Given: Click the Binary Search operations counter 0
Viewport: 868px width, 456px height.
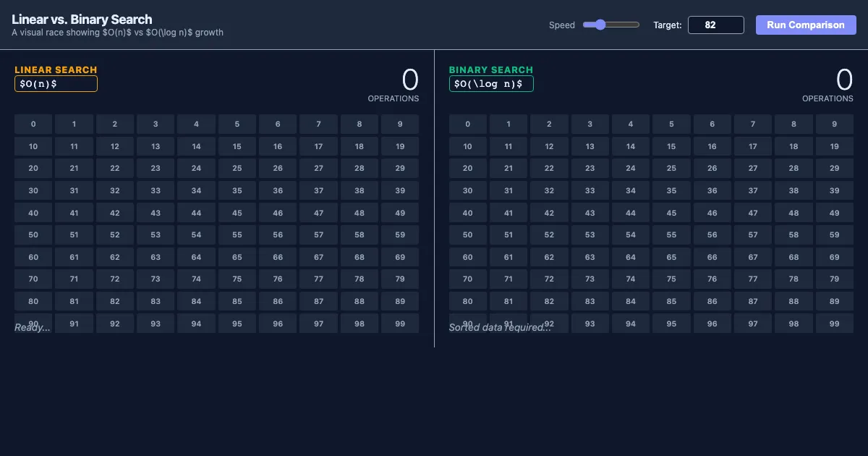Looking at the screenshot, I should (844, 80).
